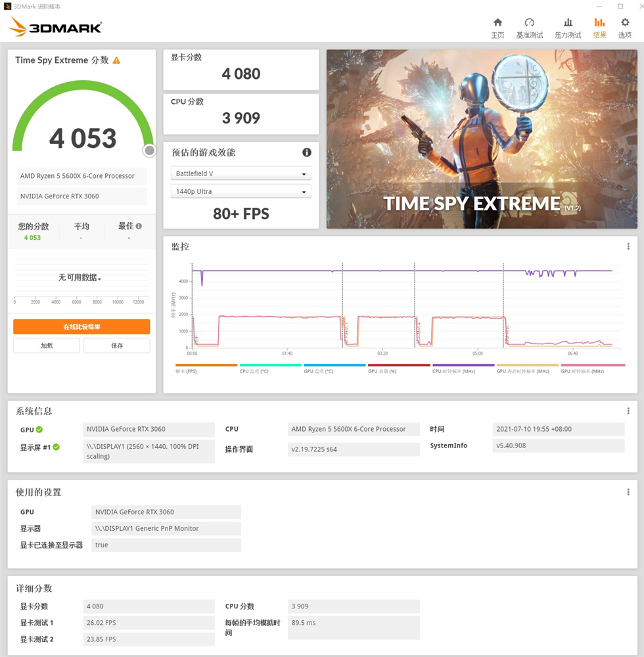Click NVIDIA GeForce RTX 3060 under the score gauge

pos(81,196)
